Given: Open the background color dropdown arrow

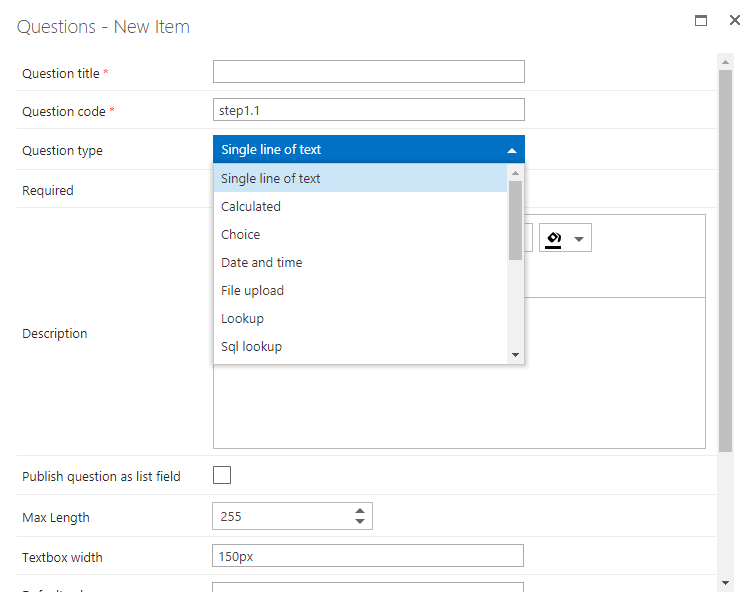Looking at the screenshot, I should (579, 239).
